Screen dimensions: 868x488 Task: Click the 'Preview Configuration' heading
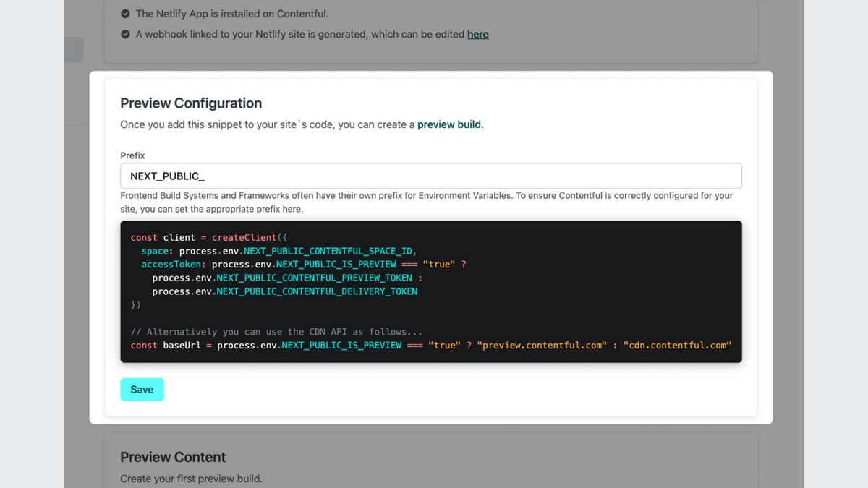(x=191, y=103)
